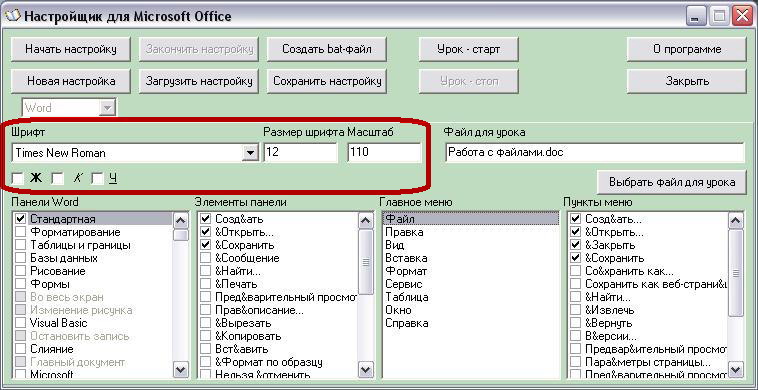The width and height of the screenshot is (758, 390).
Task: Select Сервис in Главное меню list
Action: (470, 284)
